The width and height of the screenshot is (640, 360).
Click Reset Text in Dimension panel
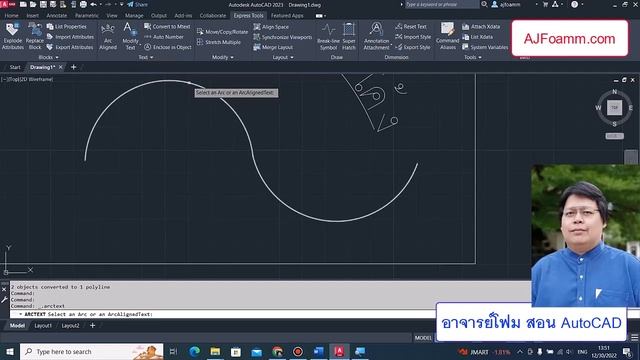(411, 27)
